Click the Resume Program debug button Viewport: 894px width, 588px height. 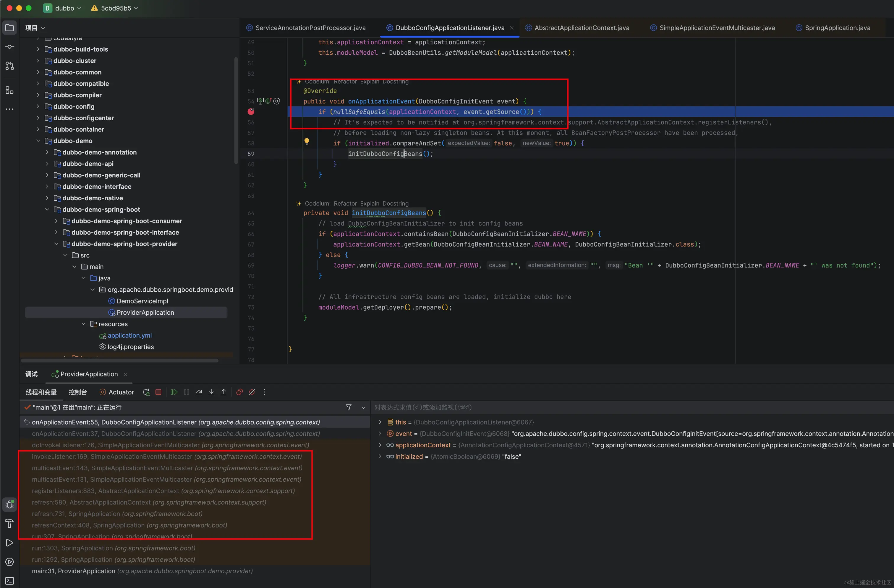coord(174,392)
